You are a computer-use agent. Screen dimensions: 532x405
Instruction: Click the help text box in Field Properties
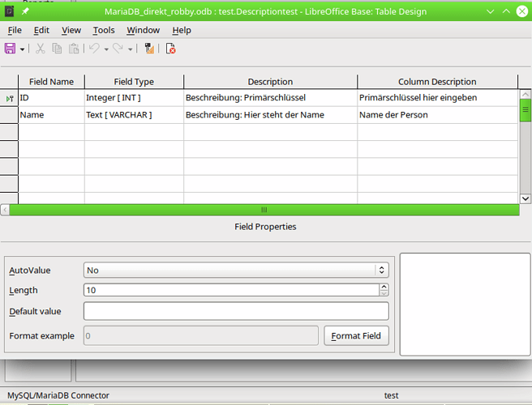[466, 305]
